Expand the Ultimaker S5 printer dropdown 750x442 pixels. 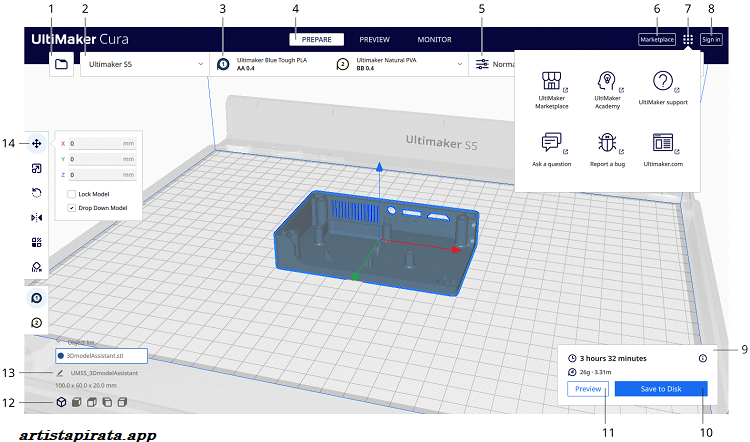point(144,64)
